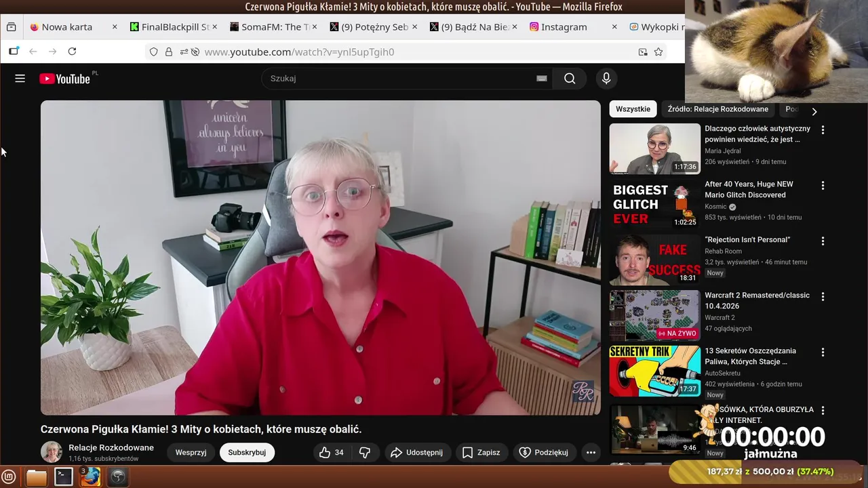
Task: Switch to Firefox in the taskbar
Action: coord(91,477)
